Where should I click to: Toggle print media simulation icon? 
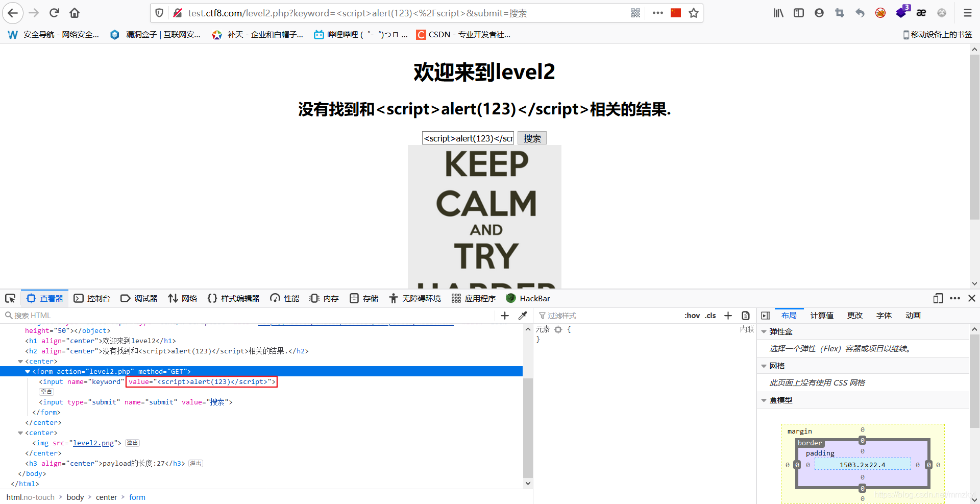[x=746, y=316]
